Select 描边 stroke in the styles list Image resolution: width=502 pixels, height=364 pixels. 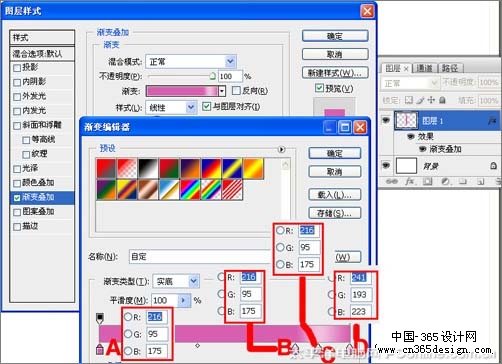[30, 226]
